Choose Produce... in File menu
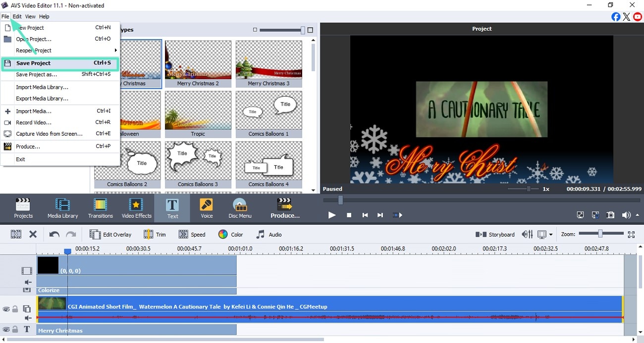The height and width of the screenshot is (343, 644). tap(60, 147)
